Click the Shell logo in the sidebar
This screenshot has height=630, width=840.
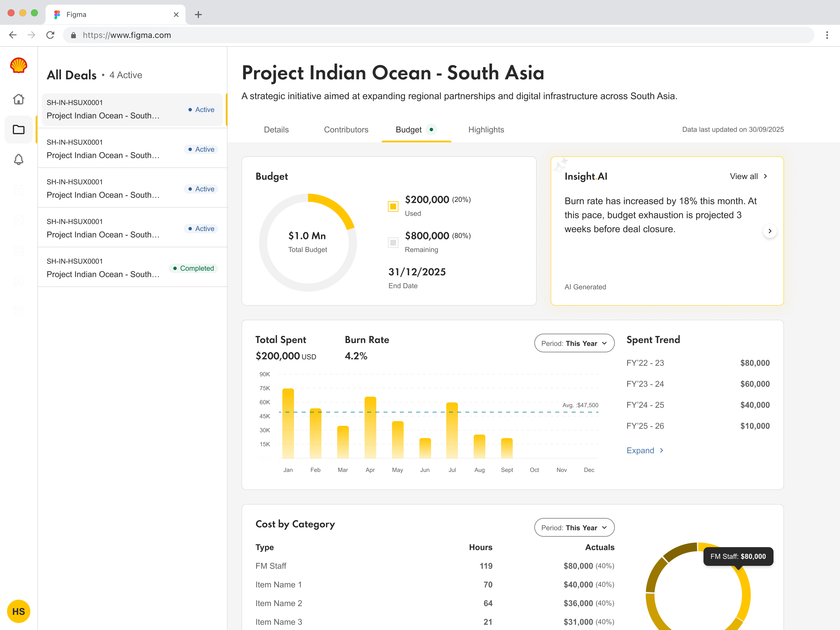[18, 65]
